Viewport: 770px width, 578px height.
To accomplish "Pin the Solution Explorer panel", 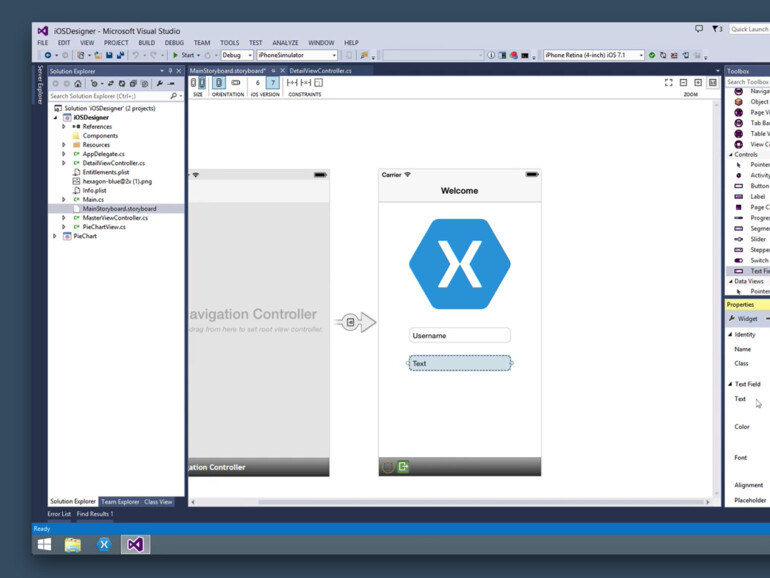I will pyautogui.click(x=170, y=71).
